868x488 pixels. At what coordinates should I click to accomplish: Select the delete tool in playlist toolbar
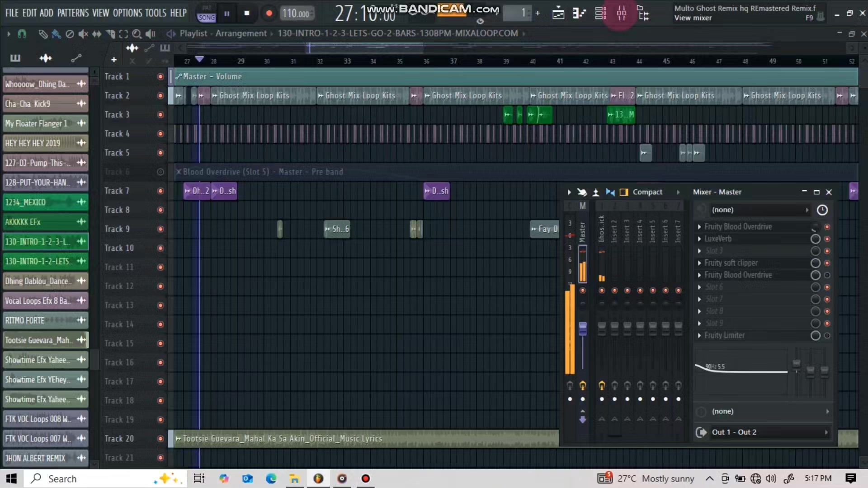[70, 34]
